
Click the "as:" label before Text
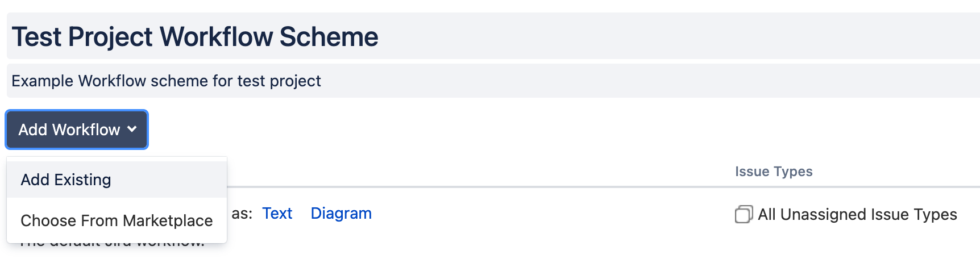242,214
